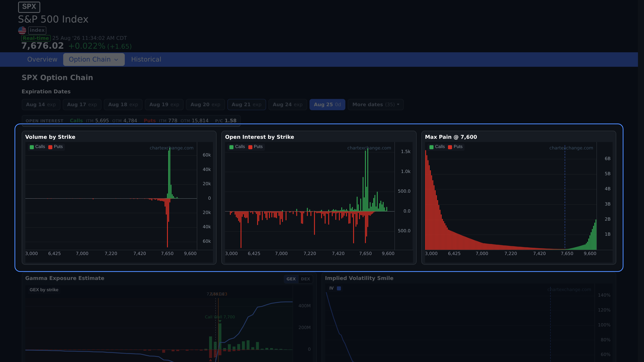Click the index tag label
644x362 pixels.
(x=37, y=30)
